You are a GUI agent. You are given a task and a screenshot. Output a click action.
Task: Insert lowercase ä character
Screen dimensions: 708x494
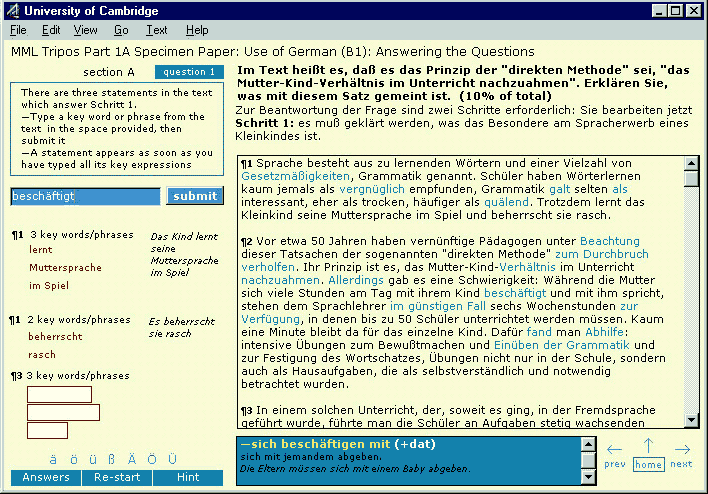tap(53, 460)
